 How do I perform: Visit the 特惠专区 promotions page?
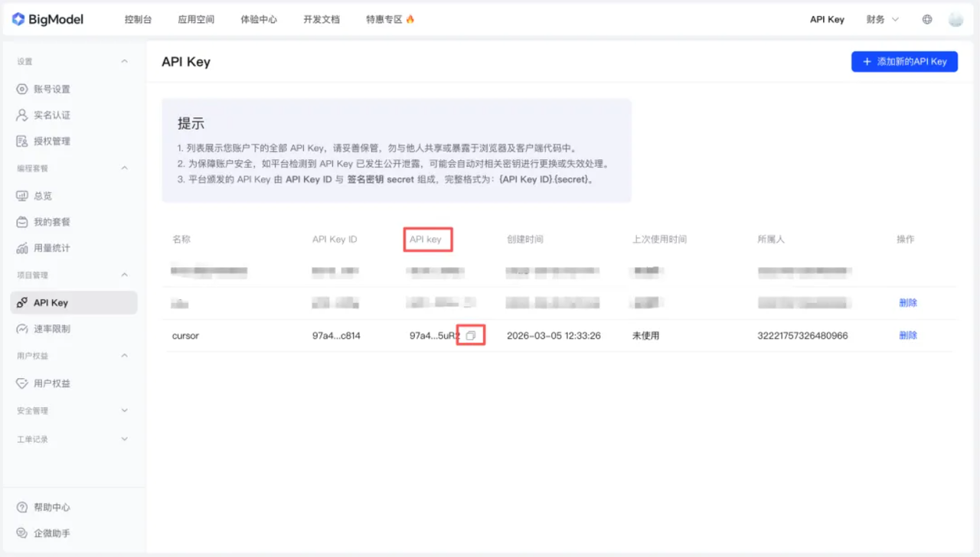coord(390,19)
